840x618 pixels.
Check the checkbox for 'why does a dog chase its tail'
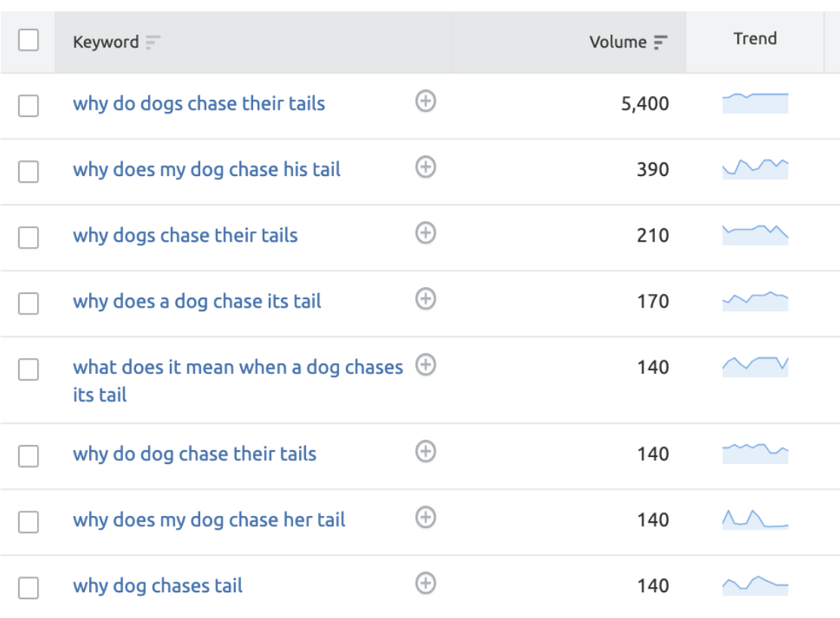pyautogui.click(x=29, y=301)
